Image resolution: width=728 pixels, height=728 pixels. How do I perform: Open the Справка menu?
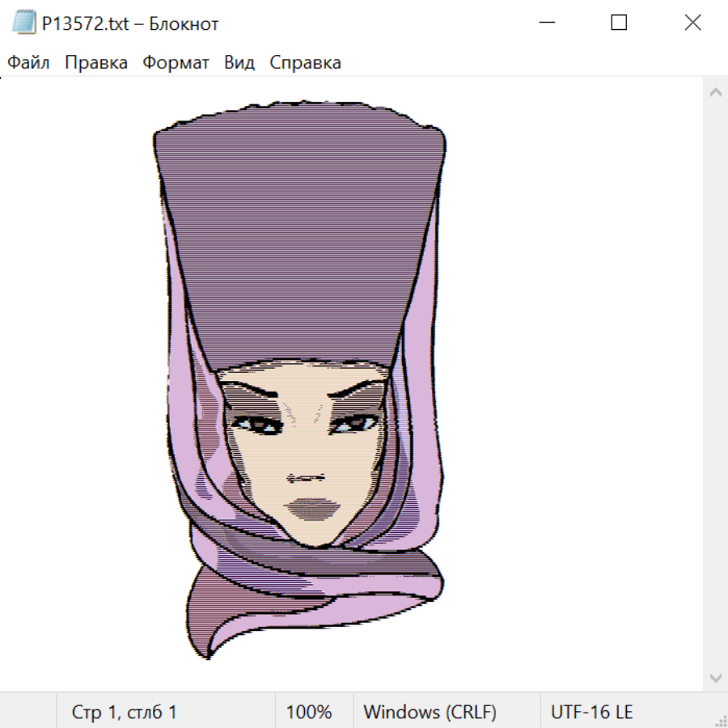(x=305, y=63)
